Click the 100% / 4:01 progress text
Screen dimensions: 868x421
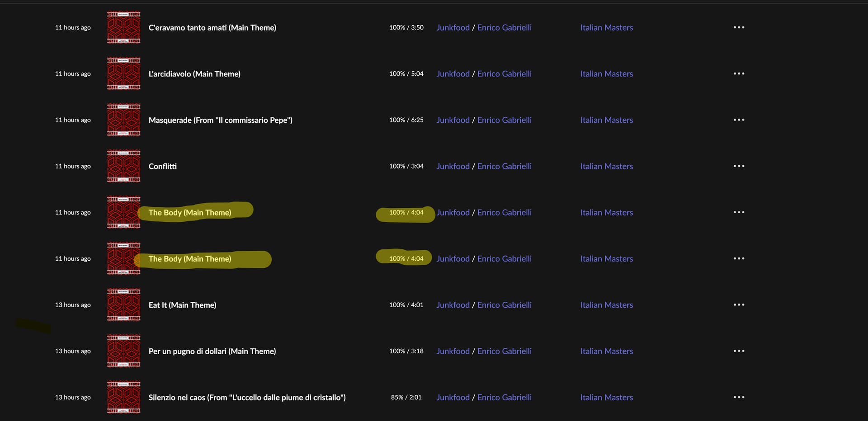pos(406,305)
